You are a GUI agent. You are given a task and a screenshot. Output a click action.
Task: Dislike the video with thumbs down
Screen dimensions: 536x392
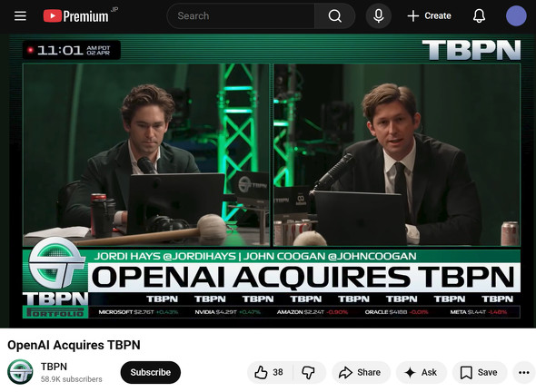click(309, 372)
